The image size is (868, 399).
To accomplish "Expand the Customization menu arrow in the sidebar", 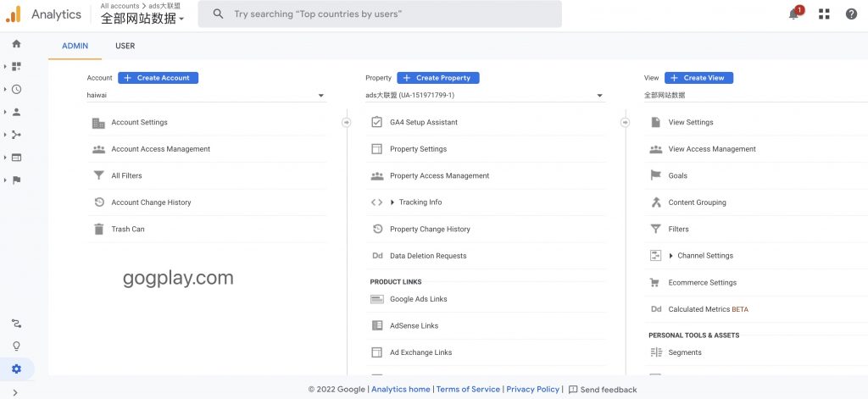I will [x=5, y=66].
